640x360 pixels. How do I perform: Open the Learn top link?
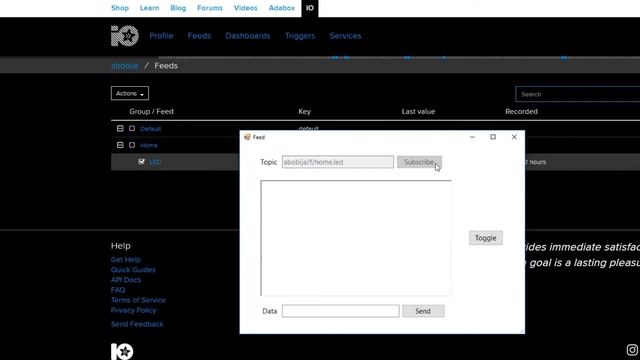coord(149,8)
